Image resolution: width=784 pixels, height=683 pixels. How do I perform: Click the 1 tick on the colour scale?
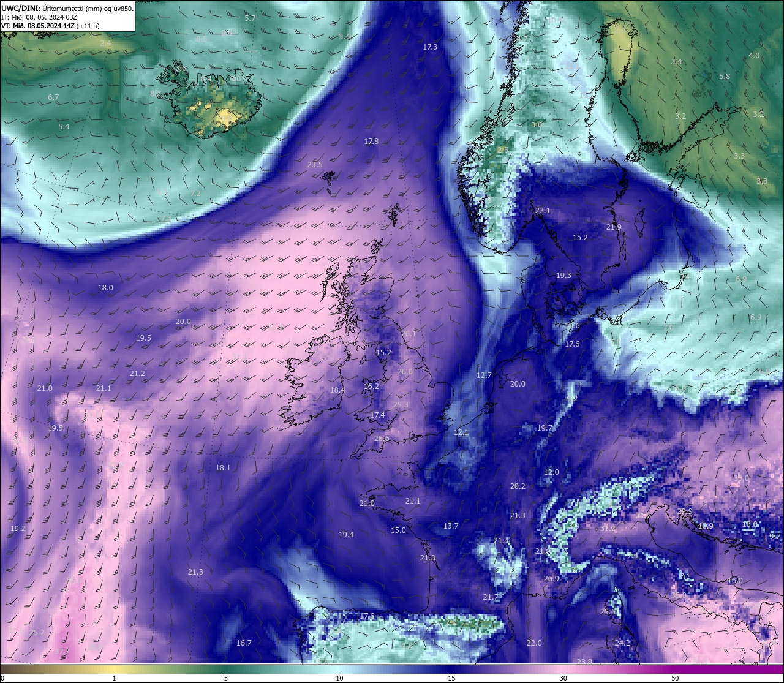[x=115, y=678]
